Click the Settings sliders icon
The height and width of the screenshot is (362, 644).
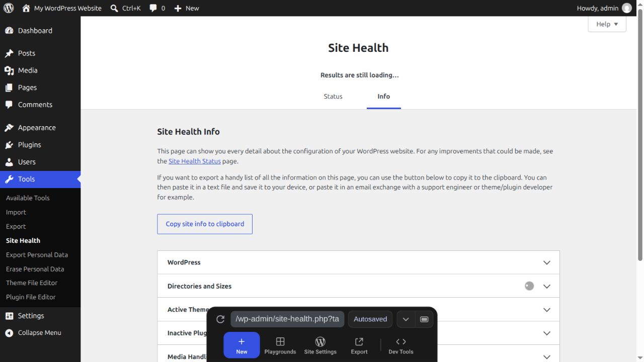coord(9,316)
